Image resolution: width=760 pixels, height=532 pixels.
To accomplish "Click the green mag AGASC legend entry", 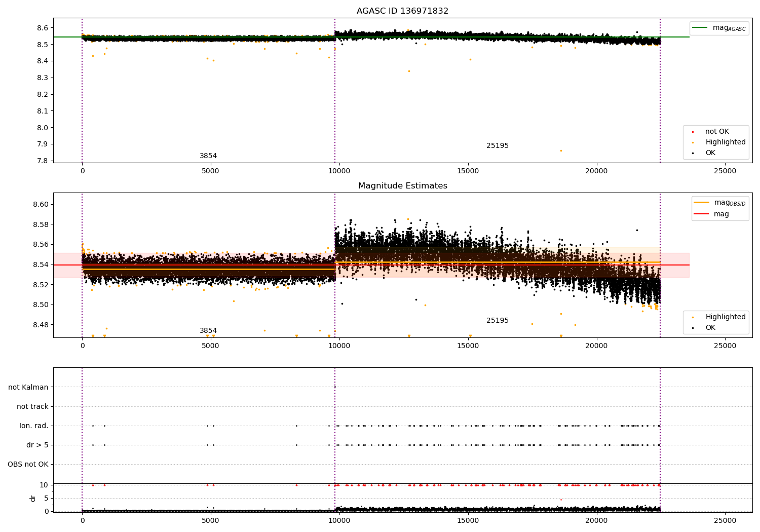I will click(719, 28).
